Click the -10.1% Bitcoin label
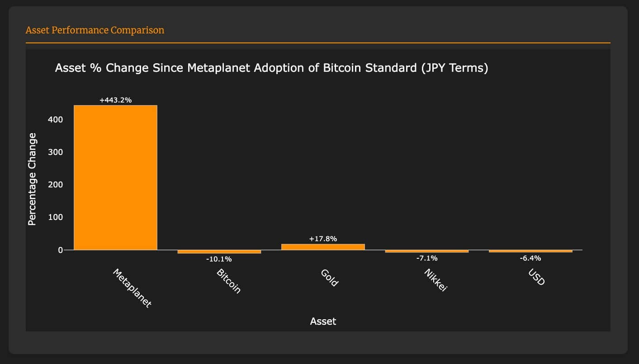The image size is (639, 364). pyautogui.click(x=219, y=259)
